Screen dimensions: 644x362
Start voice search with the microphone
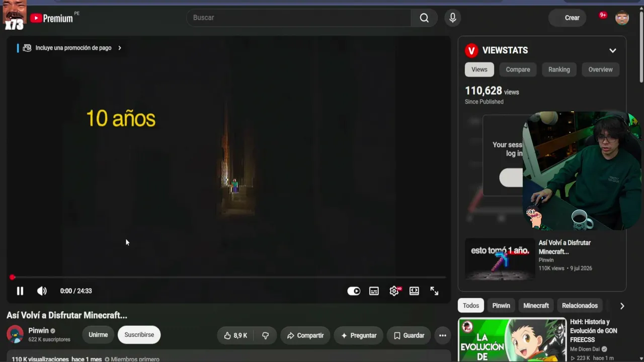pos(453,18)
